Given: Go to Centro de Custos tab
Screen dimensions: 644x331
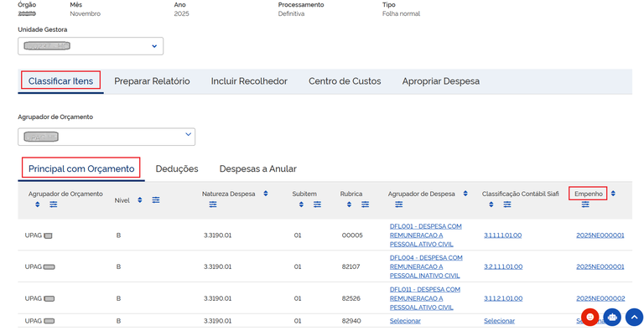Looking at the screenshot, I should coord(345,81).
